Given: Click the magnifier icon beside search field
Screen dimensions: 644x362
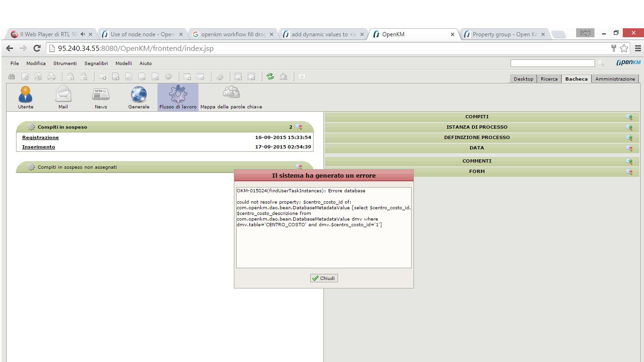Looking at the screenshot, I should click(x=601, y=63).
